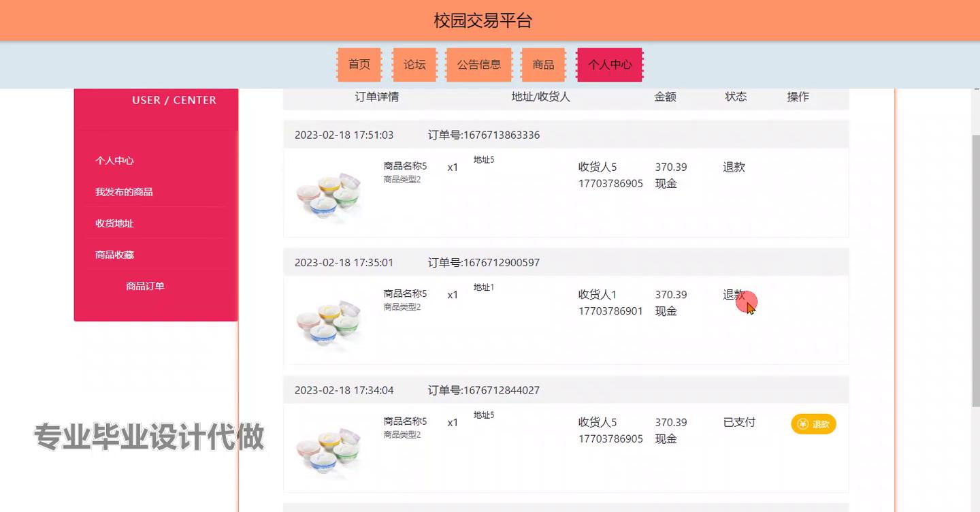Click the page vertical scrollbar
Screen dimensions: 980x512
975,272
